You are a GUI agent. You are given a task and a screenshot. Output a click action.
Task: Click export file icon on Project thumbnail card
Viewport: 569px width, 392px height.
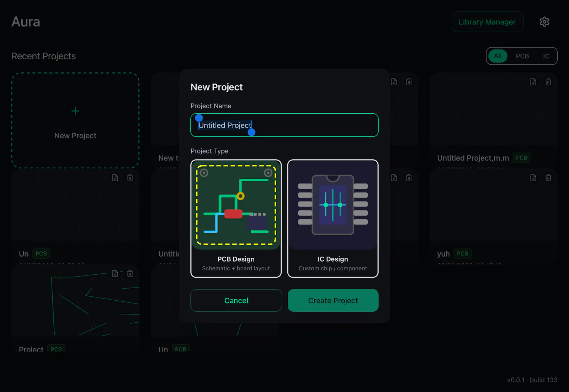point(115,274)
